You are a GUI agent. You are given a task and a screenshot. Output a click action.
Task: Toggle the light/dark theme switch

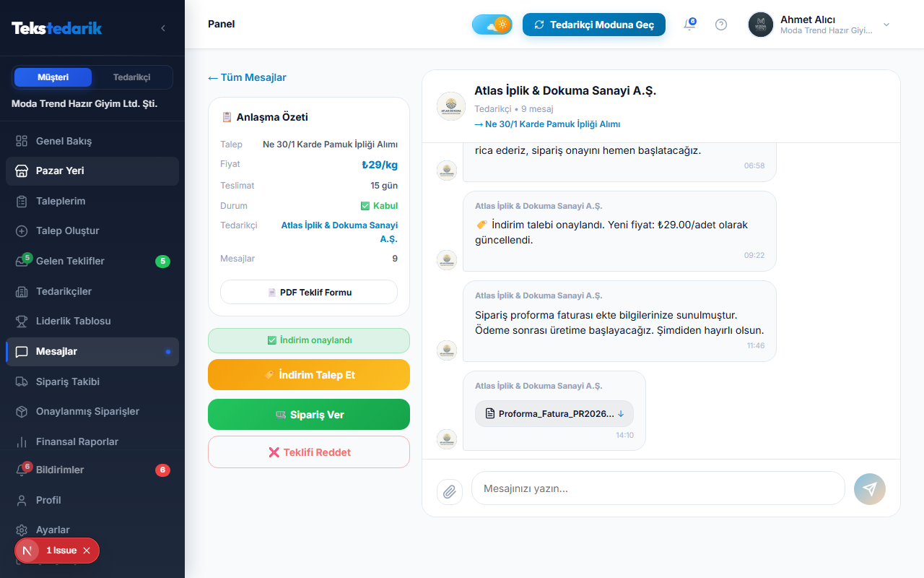coord(492,25)
